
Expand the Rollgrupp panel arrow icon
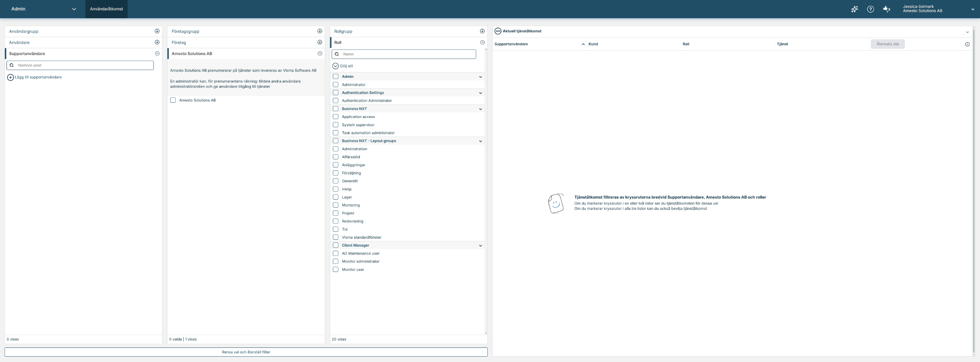[x=482, y=31]
